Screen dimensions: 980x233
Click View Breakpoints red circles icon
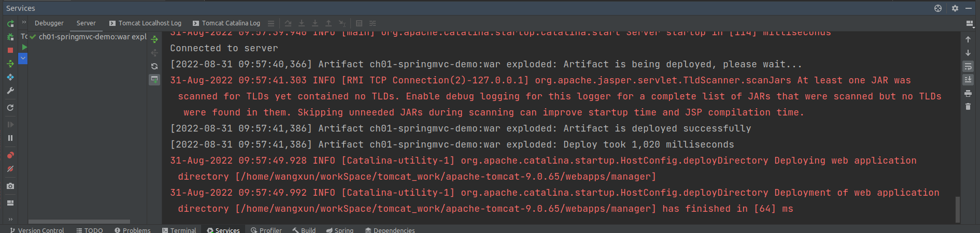coord(10,155)
